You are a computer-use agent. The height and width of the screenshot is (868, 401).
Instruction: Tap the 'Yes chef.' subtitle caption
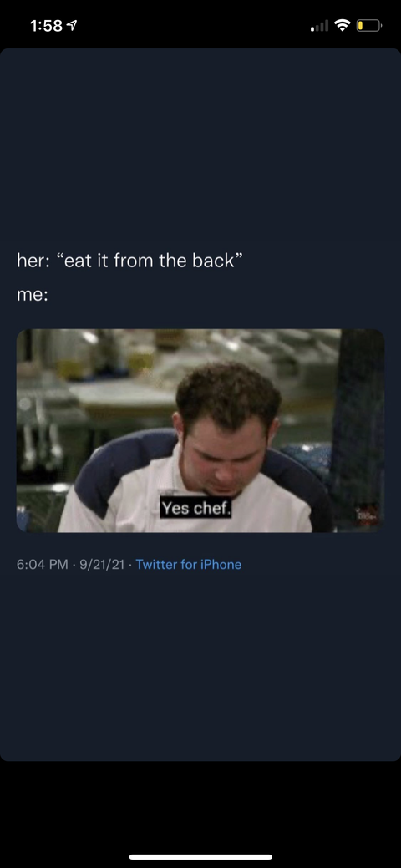pyautogui.click(x=195, y=507)
